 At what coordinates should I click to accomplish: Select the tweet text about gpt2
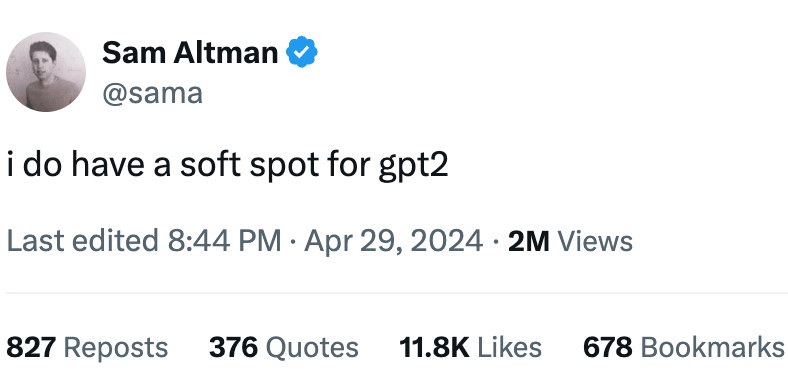(227, 166)
